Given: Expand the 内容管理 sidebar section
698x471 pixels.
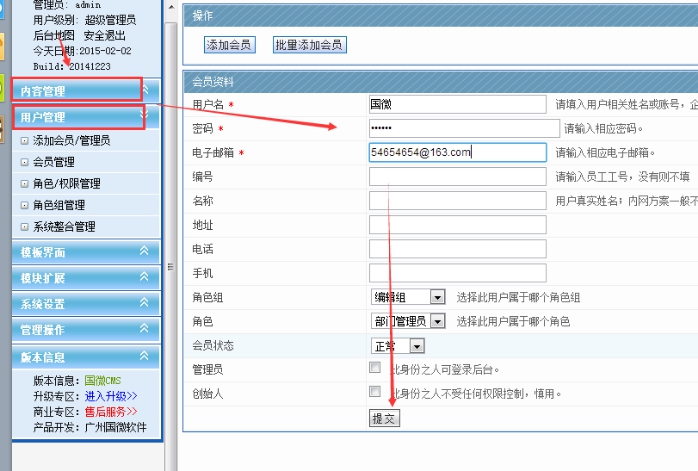Looking at the screenshot, I should 78,91.
